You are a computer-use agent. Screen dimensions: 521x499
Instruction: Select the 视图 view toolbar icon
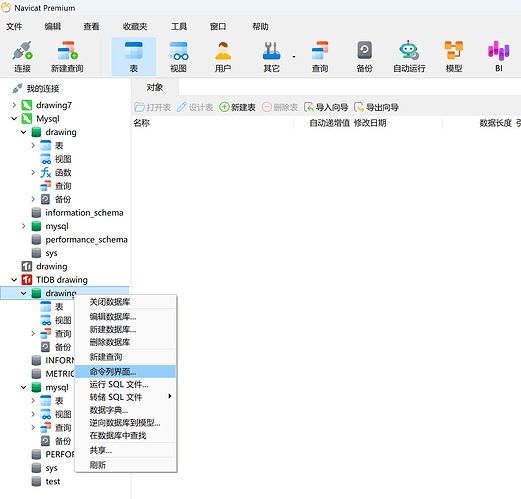click(178, 56)
